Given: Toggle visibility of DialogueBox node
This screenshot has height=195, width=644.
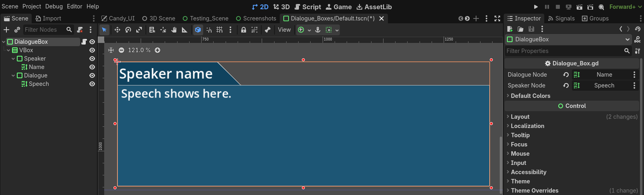Looking at the screenshot, I should [92, 42].
